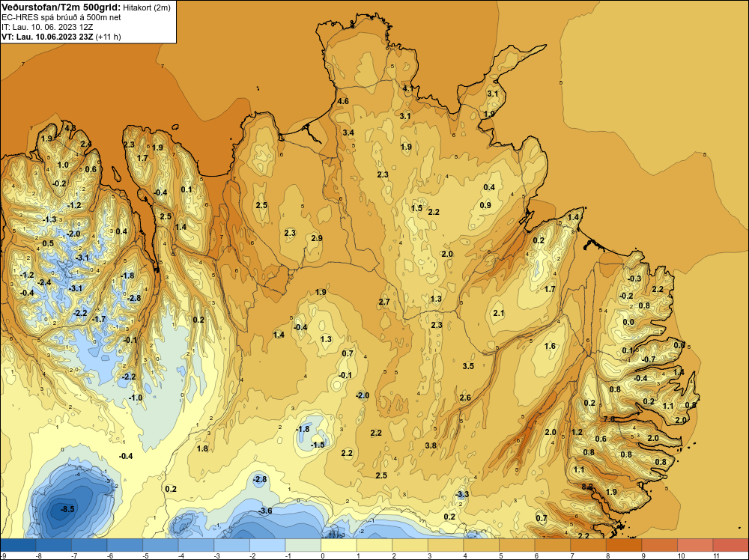Click the temperature value '1.6'
The image size is (749, 560).
coord(550,346)
